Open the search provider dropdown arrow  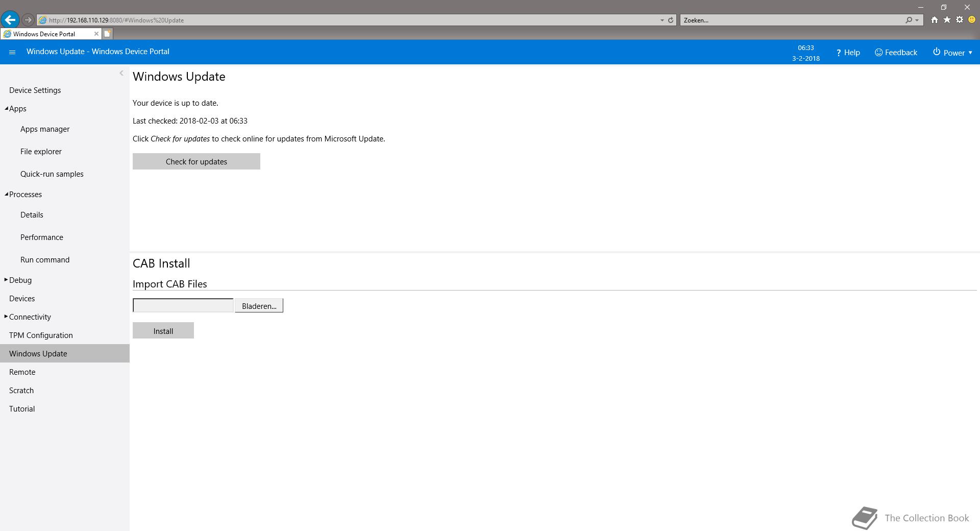click(x=917, y=20)
